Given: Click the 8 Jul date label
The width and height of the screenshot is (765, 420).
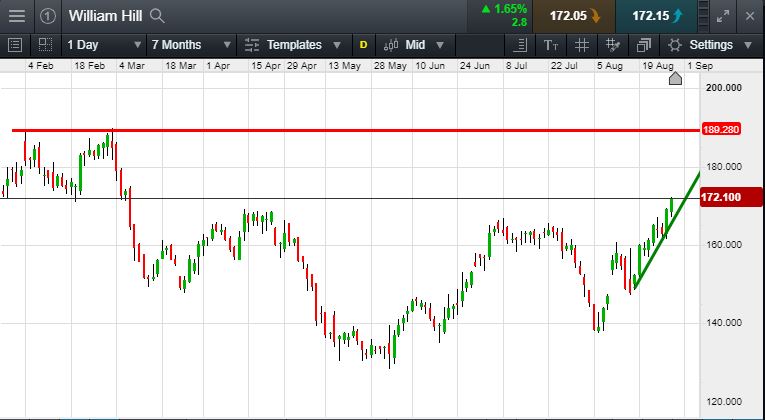Looking at the screenshot, I should point(516,66).
